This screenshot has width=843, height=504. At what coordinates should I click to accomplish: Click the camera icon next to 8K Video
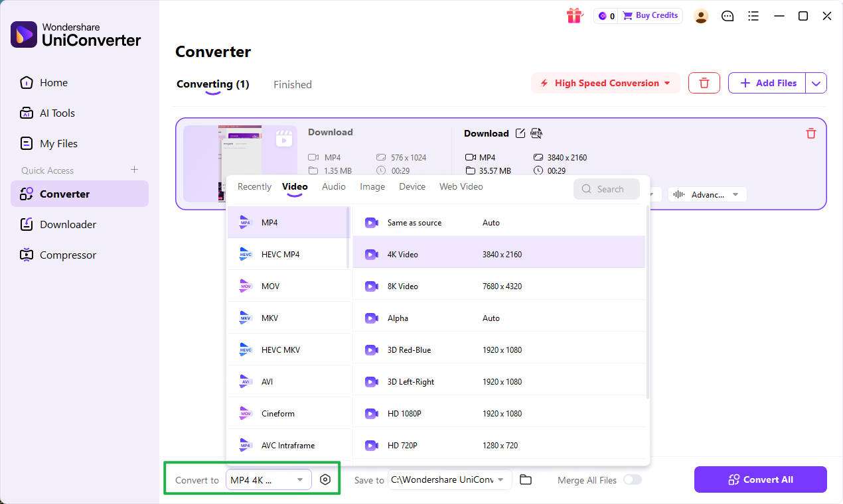pyautogui.click(x=372, y=286)
